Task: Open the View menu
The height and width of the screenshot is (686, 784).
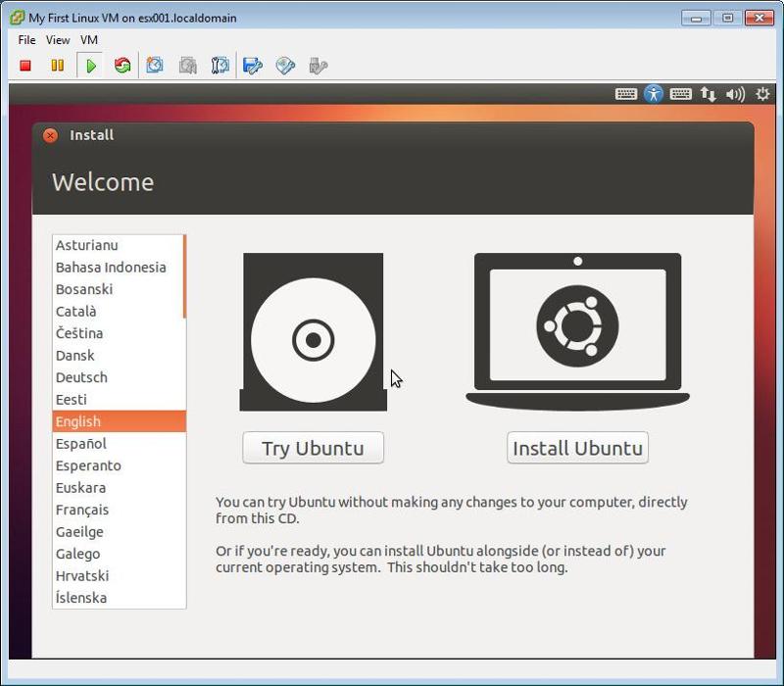Action: coord(58,40)
